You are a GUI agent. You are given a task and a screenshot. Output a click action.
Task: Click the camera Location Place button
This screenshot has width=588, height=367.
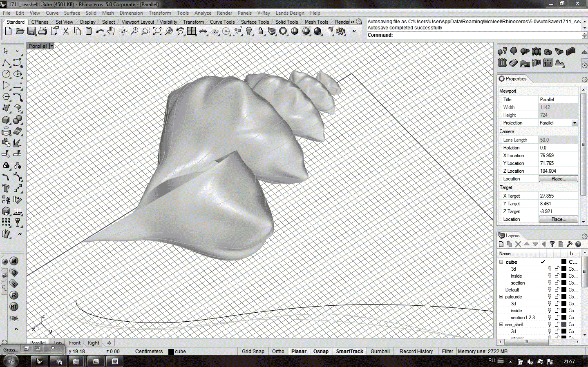558,179
